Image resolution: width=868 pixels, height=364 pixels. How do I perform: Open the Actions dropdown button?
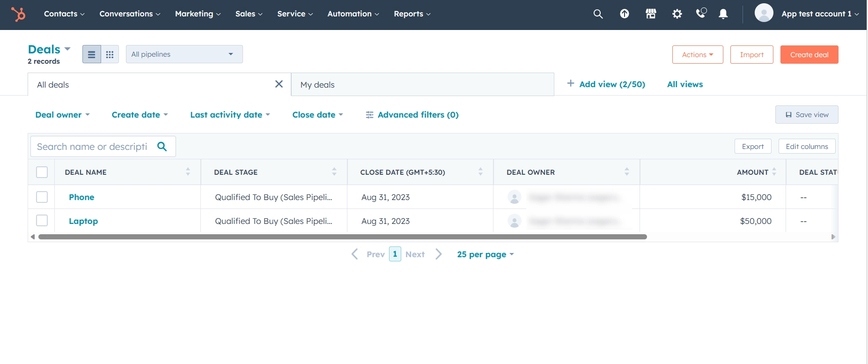coord(698,55)
